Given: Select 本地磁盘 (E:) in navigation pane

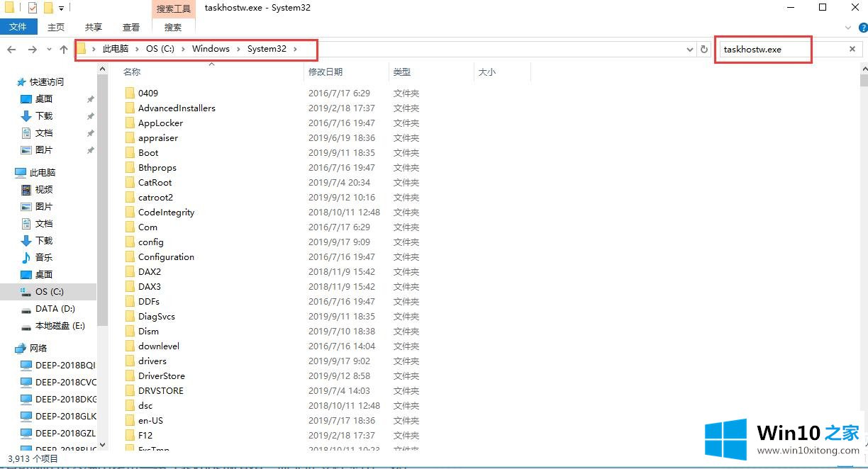Looking at the screenshot, I should (x=60, y=326).
